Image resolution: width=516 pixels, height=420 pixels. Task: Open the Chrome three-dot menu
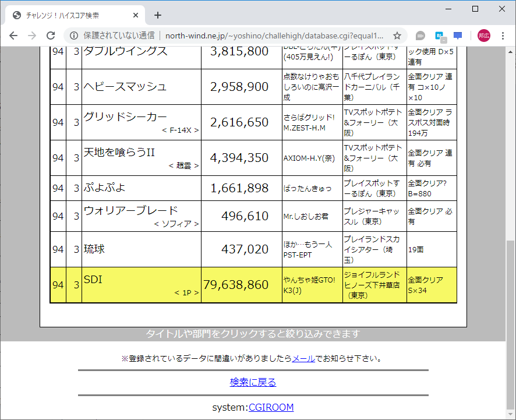(x=503, y=35)
